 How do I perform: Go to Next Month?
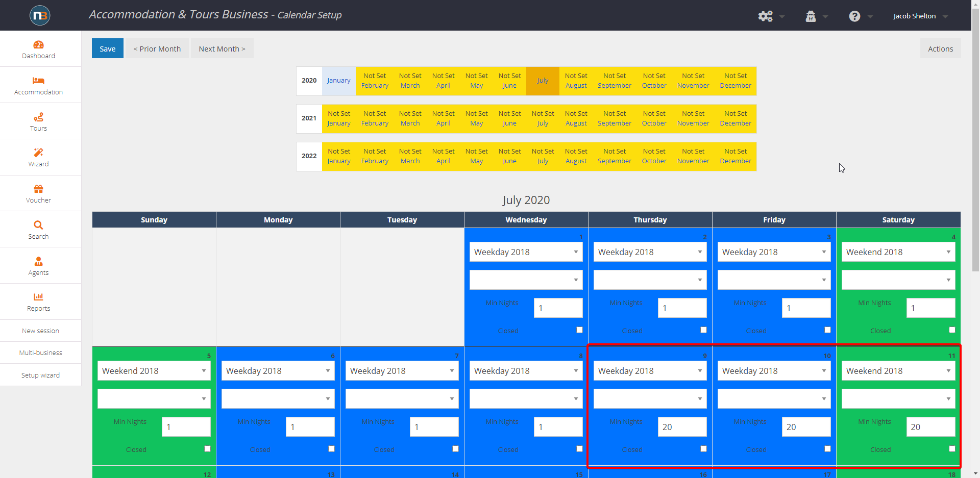pyautogui.click(x=222, y=48)
